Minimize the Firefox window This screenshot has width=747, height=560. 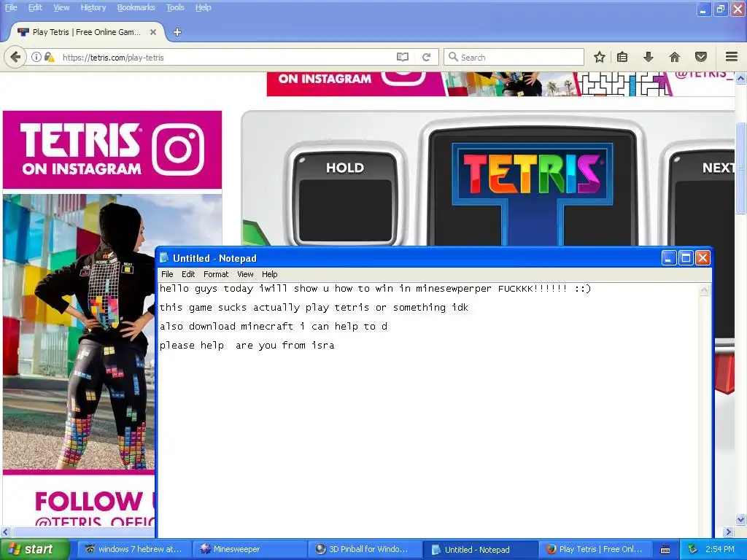[703, 9]
